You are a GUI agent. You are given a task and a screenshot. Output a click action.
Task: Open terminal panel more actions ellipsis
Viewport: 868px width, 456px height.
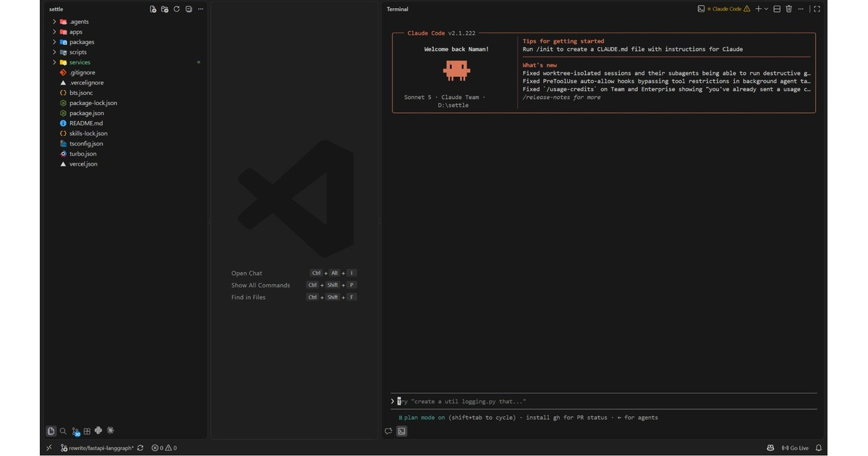(x=801, y=9)
